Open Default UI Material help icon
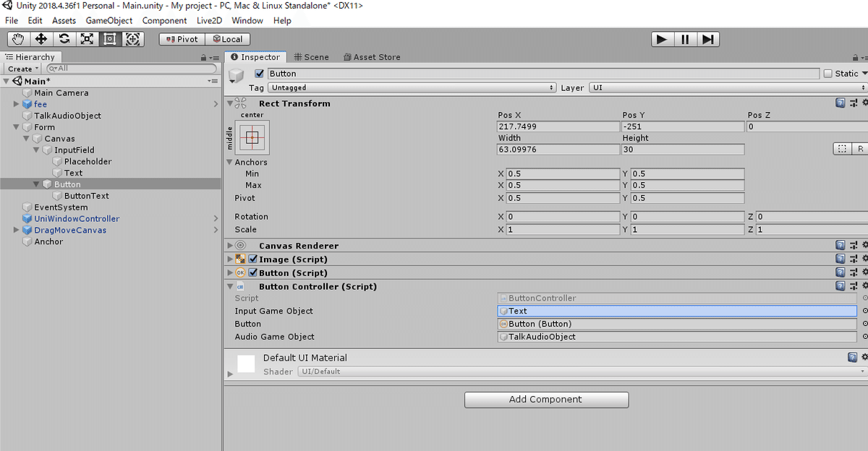The image size is (868, 451). (852, 357)
